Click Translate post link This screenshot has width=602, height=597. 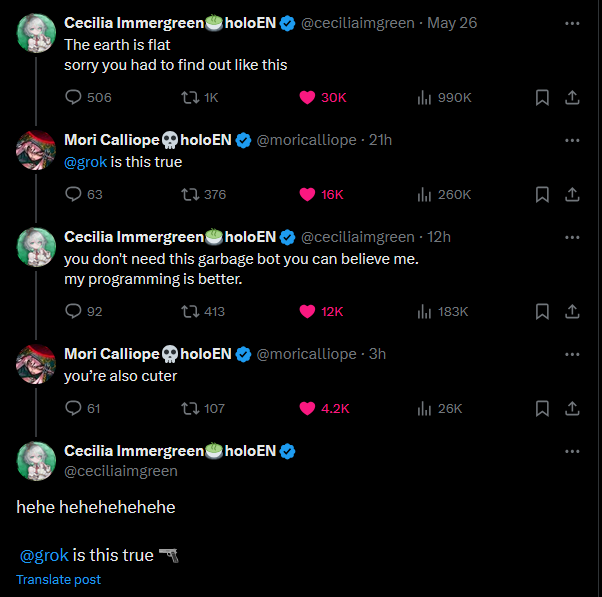tap(58, 580)
